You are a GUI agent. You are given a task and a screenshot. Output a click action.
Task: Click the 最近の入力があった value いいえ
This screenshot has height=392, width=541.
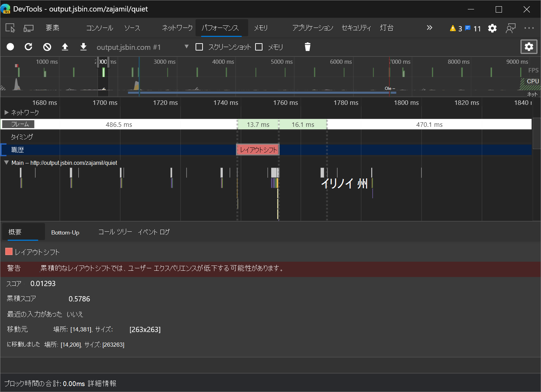(75, 314)
